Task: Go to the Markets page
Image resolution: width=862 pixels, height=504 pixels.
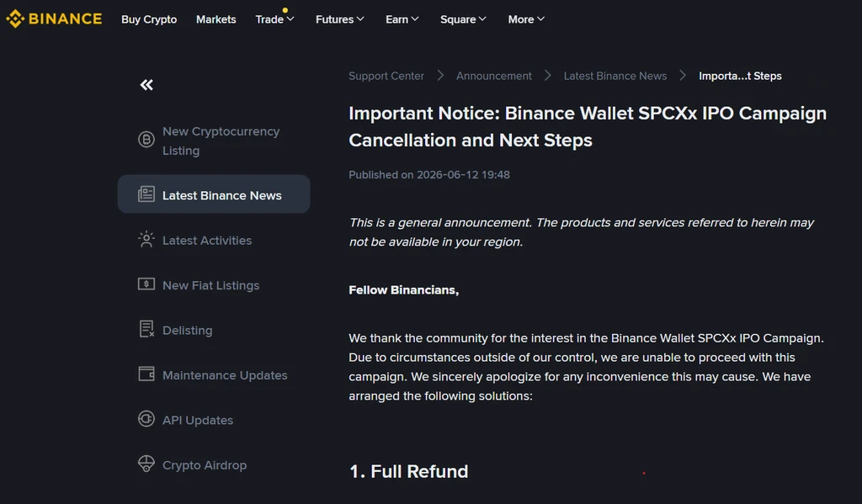Action: tap(216, 19)
